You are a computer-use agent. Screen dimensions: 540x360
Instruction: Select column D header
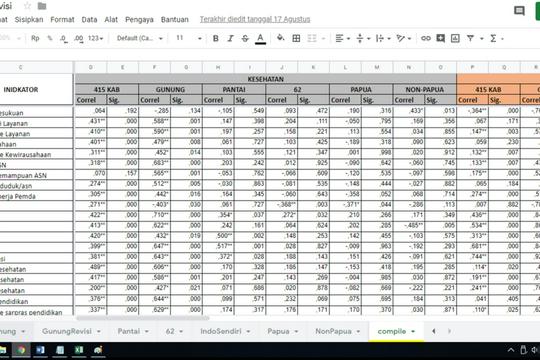click(x=91, y=68)
